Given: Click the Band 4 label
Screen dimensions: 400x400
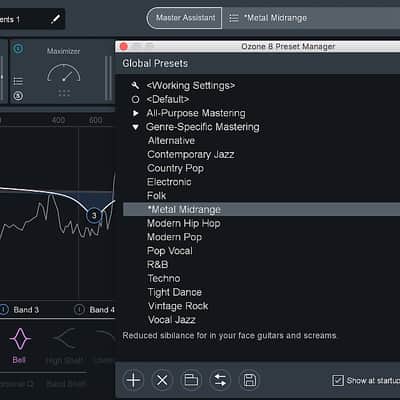Looking at the screenshot, I should (x=102, y=310).
